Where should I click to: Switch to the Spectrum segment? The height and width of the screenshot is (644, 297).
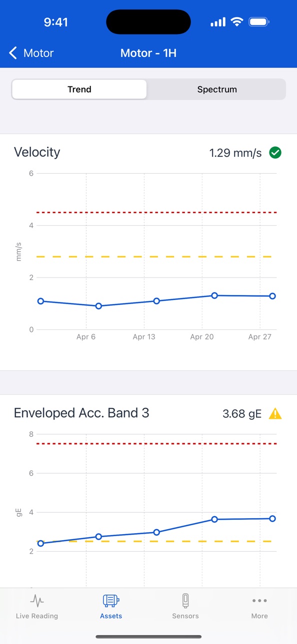(x=217, y=90)
